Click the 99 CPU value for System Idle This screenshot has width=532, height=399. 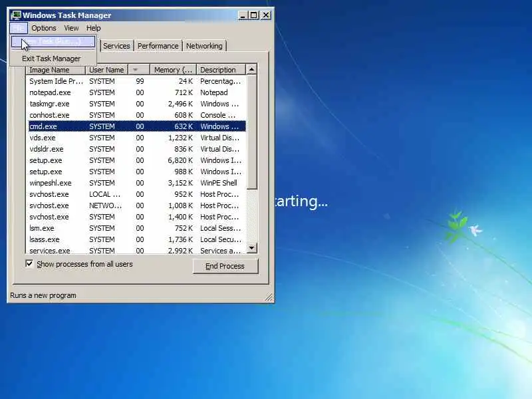[140, 81]
